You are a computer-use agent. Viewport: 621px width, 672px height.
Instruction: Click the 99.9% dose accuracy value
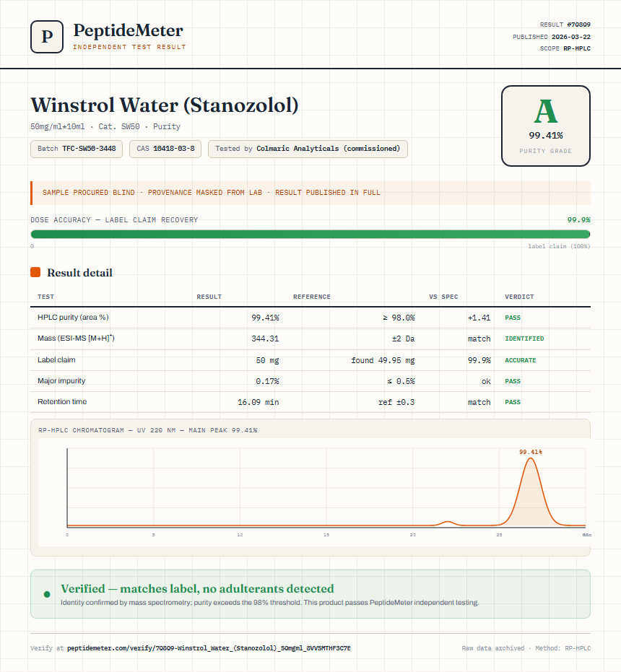point(578,220)
